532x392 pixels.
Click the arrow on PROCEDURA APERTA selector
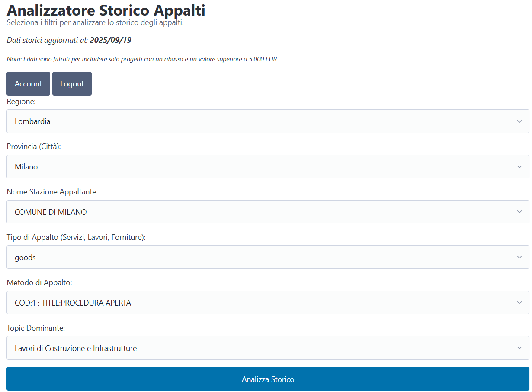tap(519, 303)
